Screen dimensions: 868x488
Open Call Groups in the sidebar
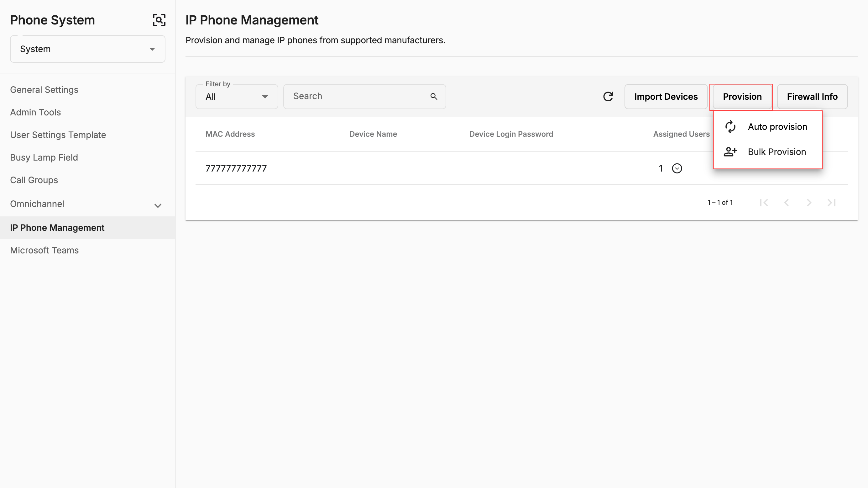click(x=34, y=180)
